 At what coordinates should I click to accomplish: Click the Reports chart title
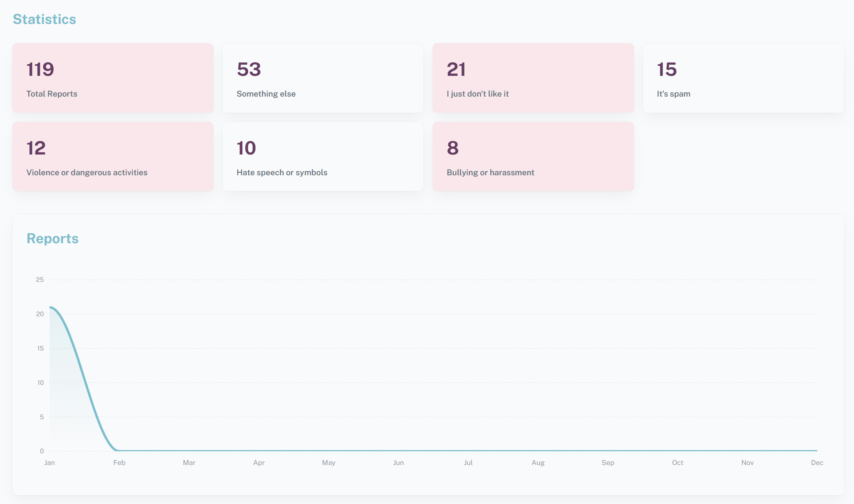[x=53, y=239]
